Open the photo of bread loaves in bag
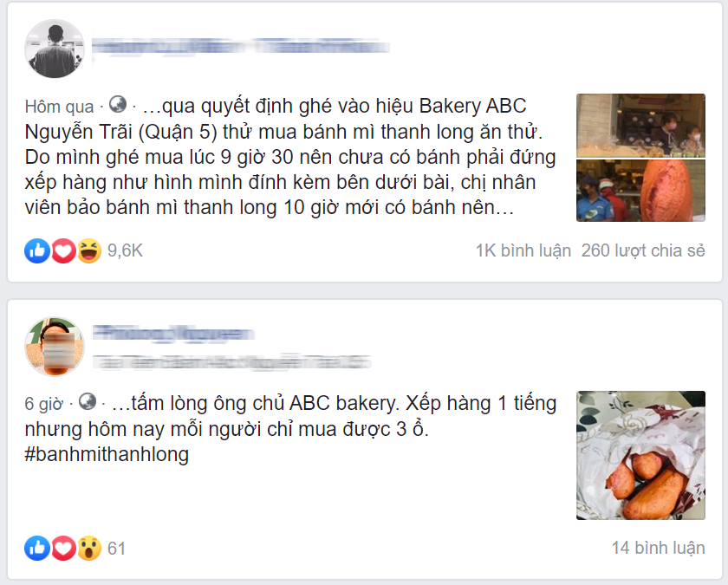 point(640,455)
